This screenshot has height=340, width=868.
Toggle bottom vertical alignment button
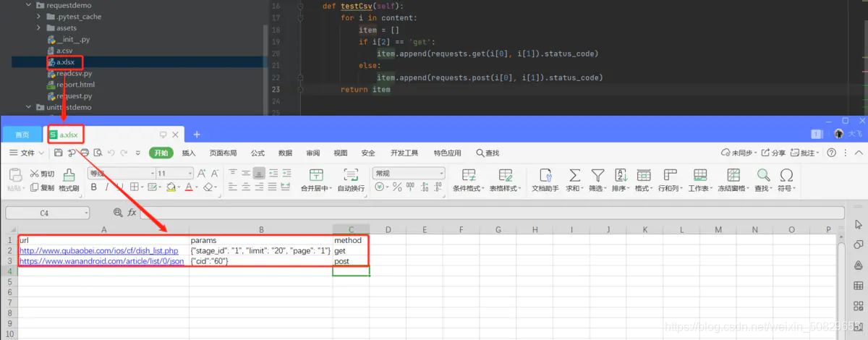(259, 174)
